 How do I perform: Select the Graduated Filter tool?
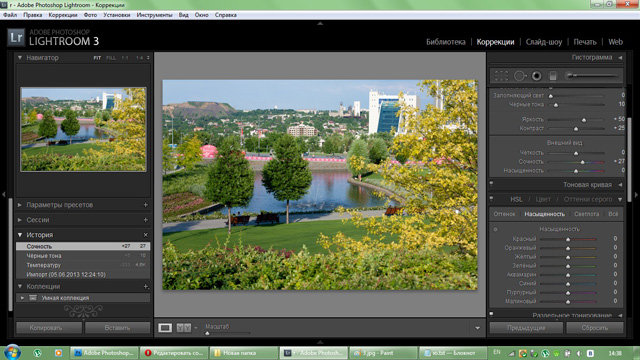553,76
